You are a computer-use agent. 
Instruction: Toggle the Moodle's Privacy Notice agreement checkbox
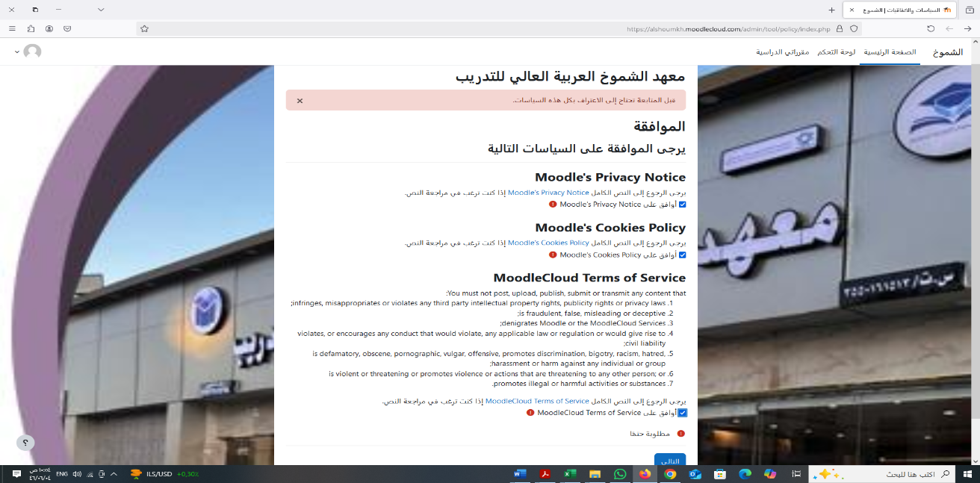click(682, 204)
